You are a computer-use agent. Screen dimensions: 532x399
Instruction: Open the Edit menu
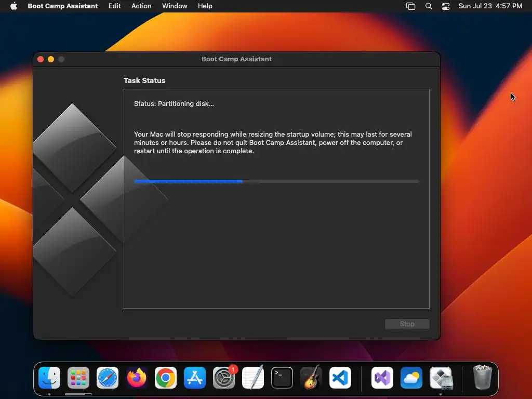coord(115,6)
